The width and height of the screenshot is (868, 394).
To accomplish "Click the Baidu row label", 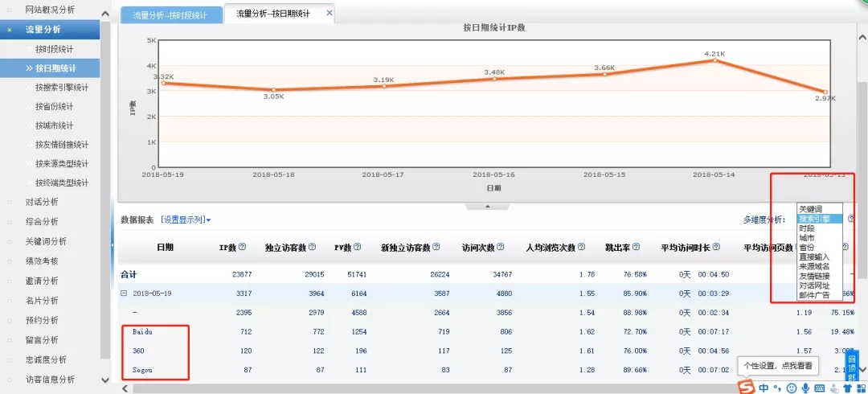I will click(x=141, y=331).
